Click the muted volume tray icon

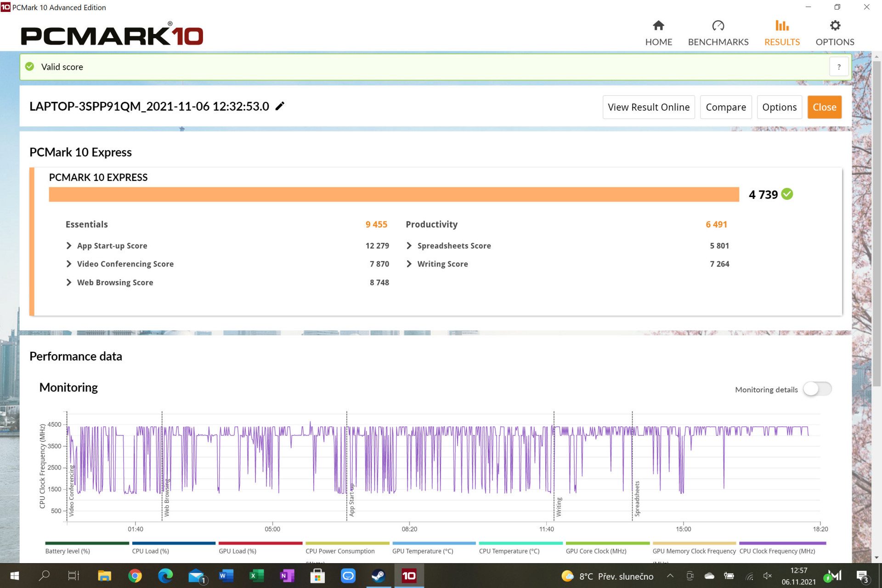point(768,576)
